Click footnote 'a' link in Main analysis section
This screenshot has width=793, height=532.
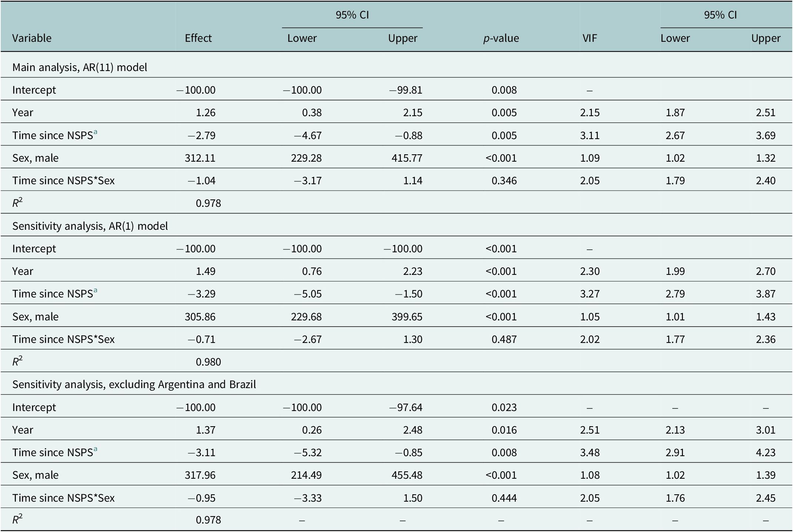(96, 132)
